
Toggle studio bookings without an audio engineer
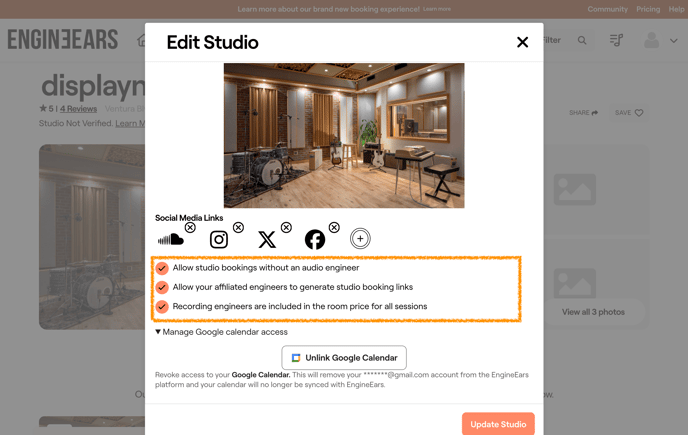[162, 268]
